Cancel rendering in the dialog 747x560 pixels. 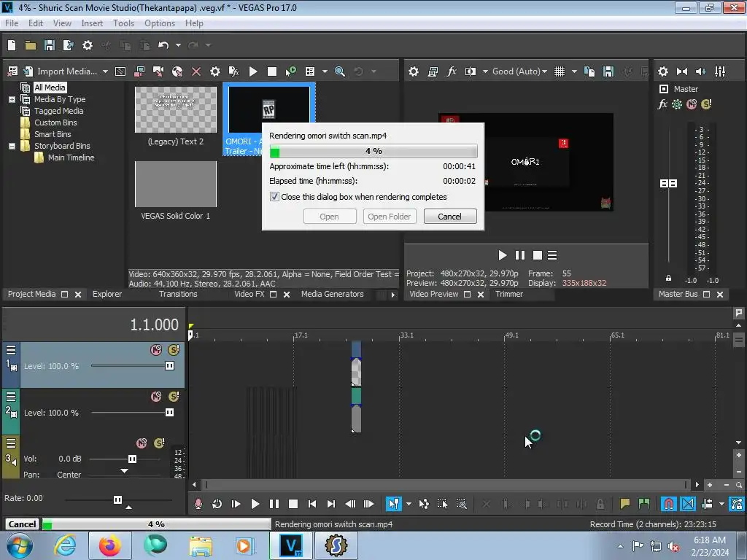pyautogui.click(x=449, y=217)
